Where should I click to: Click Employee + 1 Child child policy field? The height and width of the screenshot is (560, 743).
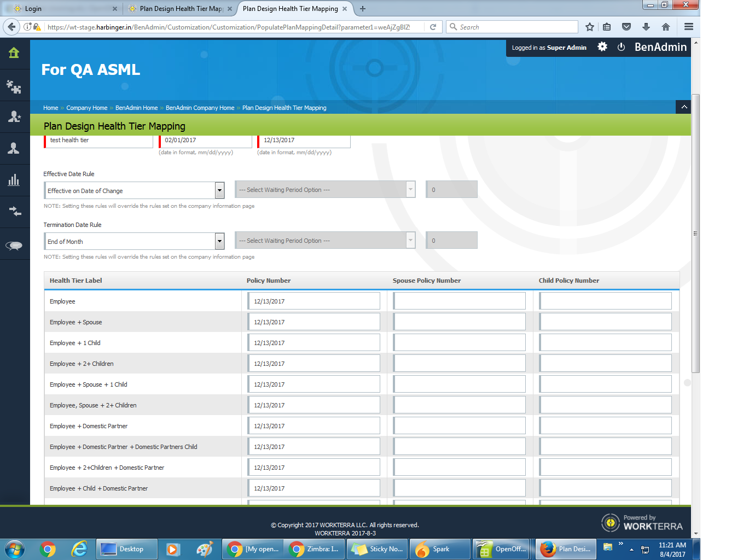606,342
